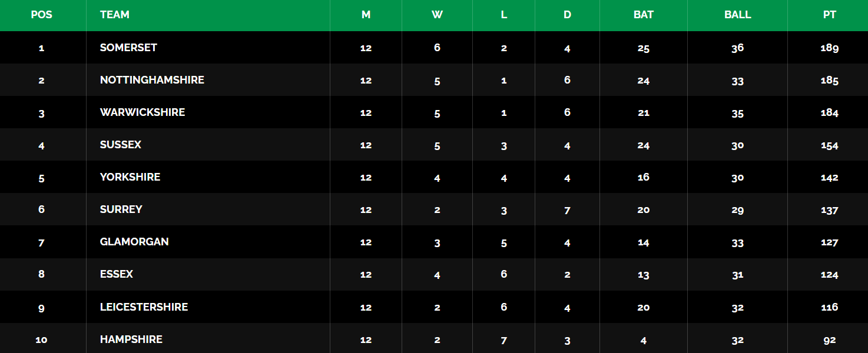Image resolution: width=868 pixels, height=353 pixels.
Task: Select the Surrey team row
Action: pos(434,209)
